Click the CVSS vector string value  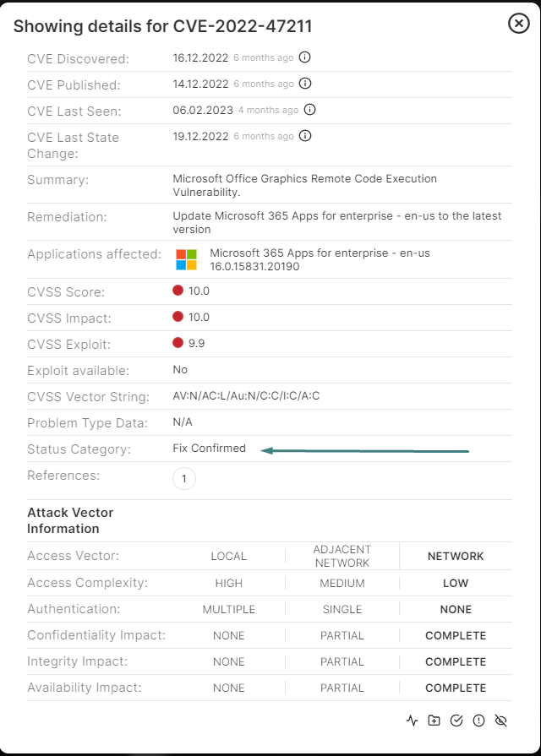point(246,396)
